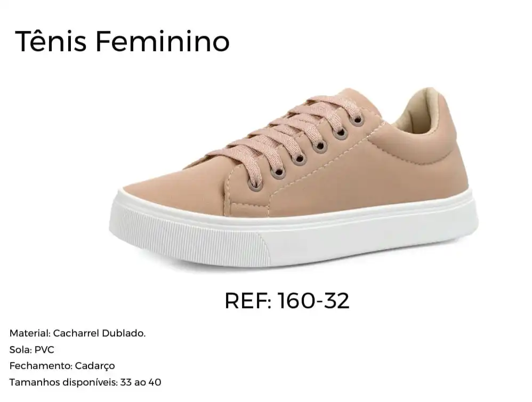Image resolution: width=532 pixels, height=402 pixels.
Task: Click the pink sneaker product image
Action: click(x=294, y=178)
